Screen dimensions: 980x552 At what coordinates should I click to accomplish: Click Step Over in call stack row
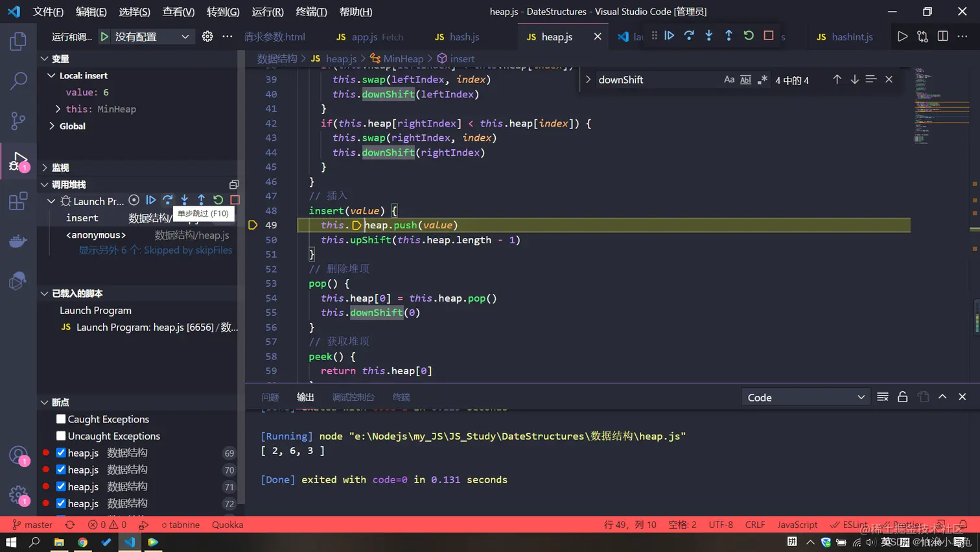tap(168, 200)
